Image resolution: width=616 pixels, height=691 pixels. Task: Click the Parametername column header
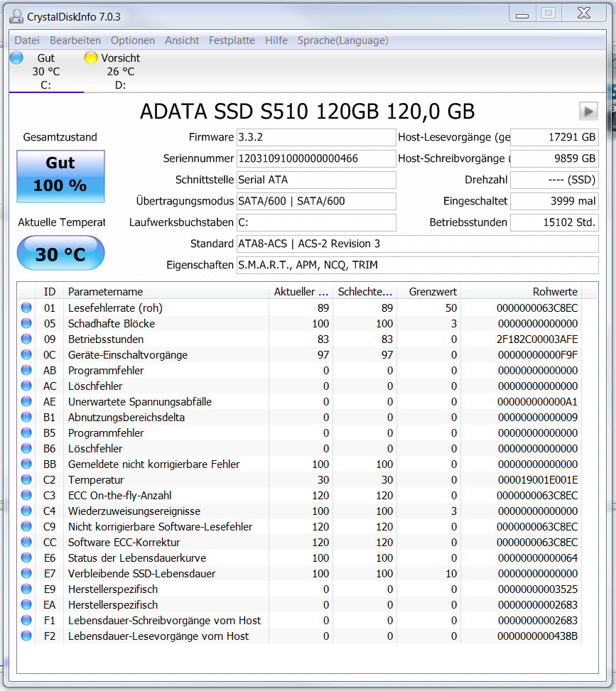coord(166,292)
